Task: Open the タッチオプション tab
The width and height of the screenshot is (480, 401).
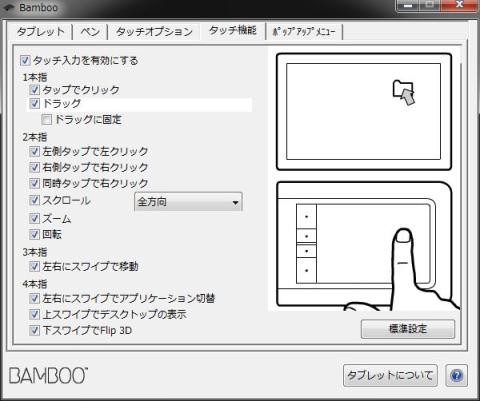Action: point(154,32)
